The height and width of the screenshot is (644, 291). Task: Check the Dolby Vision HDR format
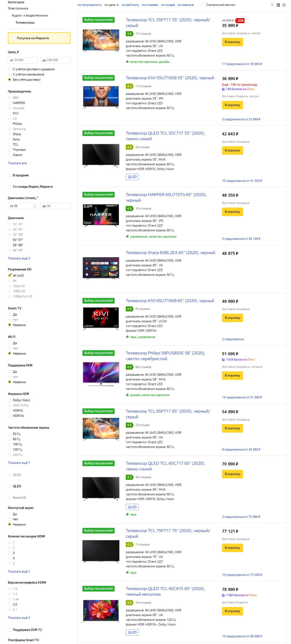10,400
